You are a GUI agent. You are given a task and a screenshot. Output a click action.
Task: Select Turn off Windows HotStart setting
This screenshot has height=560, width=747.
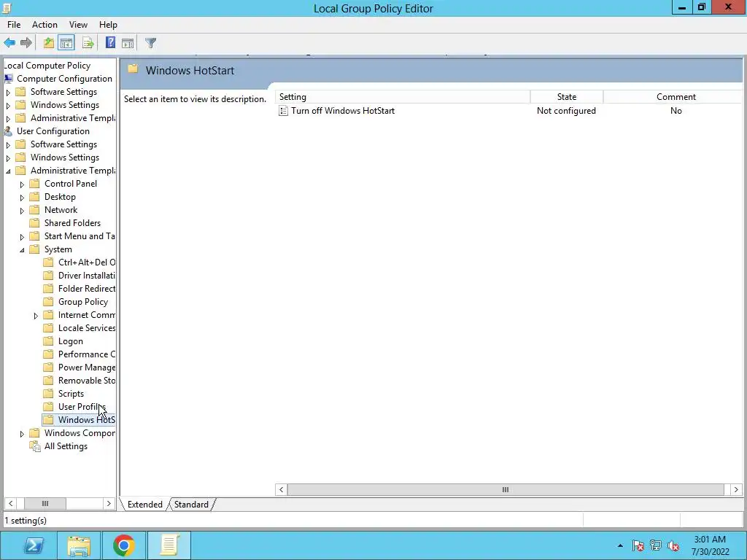click(343, 111)
